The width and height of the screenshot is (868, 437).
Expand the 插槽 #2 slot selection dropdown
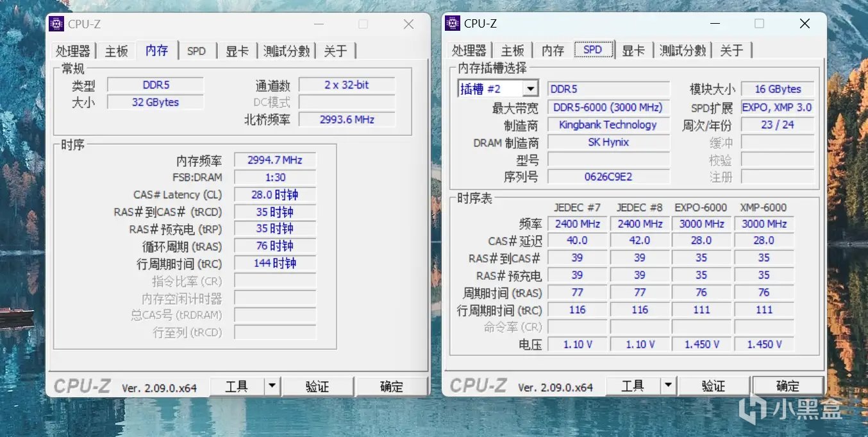[x=531, y=89]
